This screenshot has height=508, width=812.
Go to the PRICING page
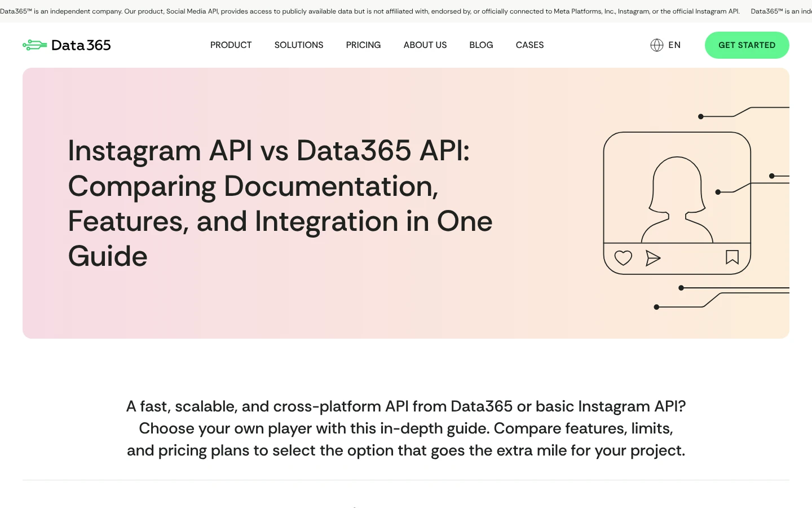(363, 45)
